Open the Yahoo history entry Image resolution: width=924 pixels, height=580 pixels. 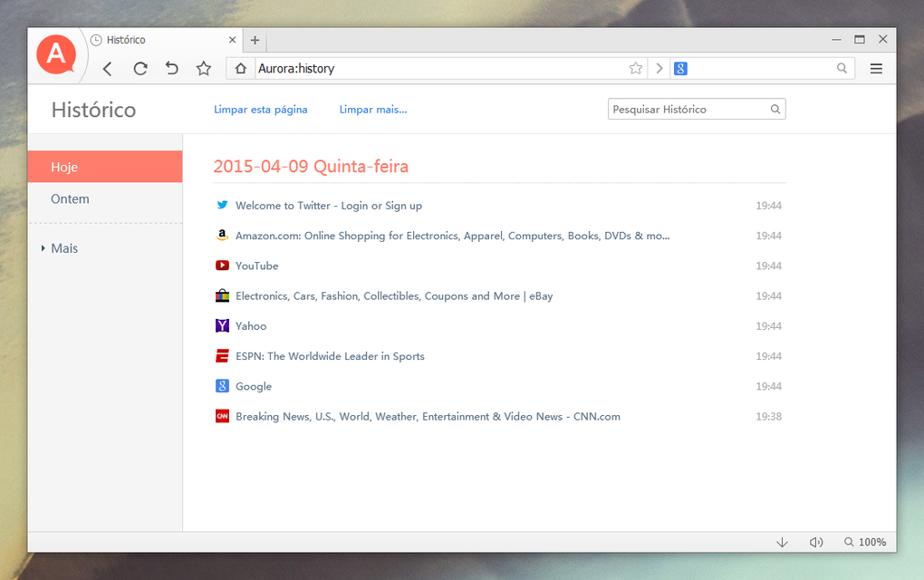[x=251, y=326]
